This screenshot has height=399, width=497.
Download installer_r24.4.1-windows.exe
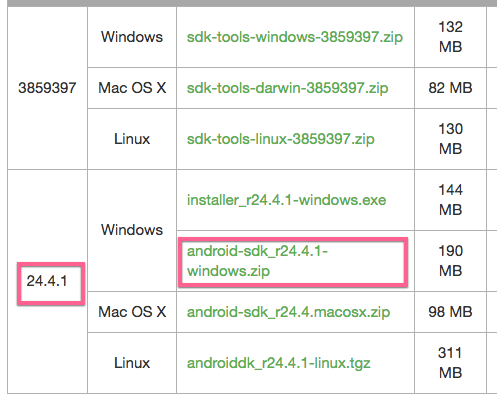tap(286, 200)
